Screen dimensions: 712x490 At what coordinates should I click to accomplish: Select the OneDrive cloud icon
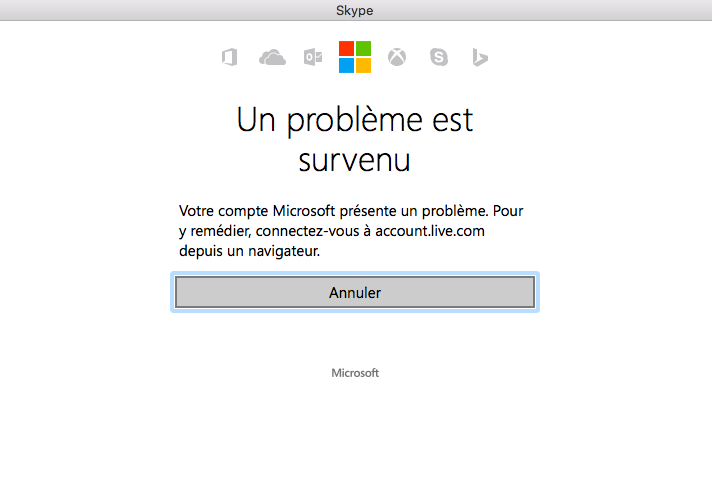pyautogui.click(x=272, y=58)
